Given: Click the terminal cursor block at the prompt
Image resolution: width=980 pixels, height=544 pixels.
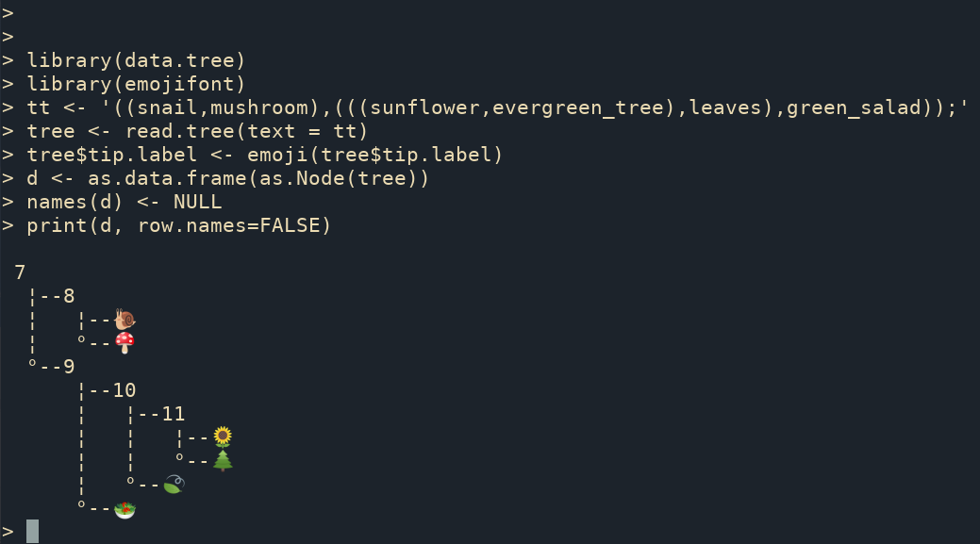Looking at the screenshot, I should 33,532.
